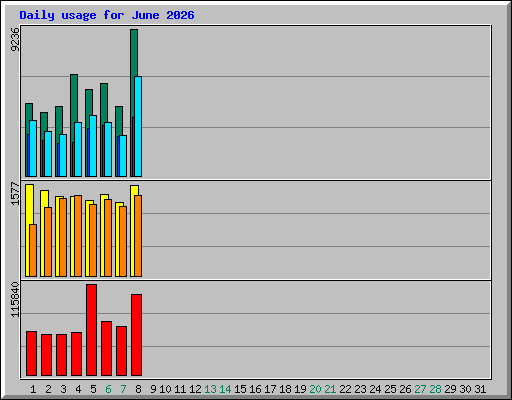Click the red bar for day 6
The image size is (512, 400).
(106, 349)
